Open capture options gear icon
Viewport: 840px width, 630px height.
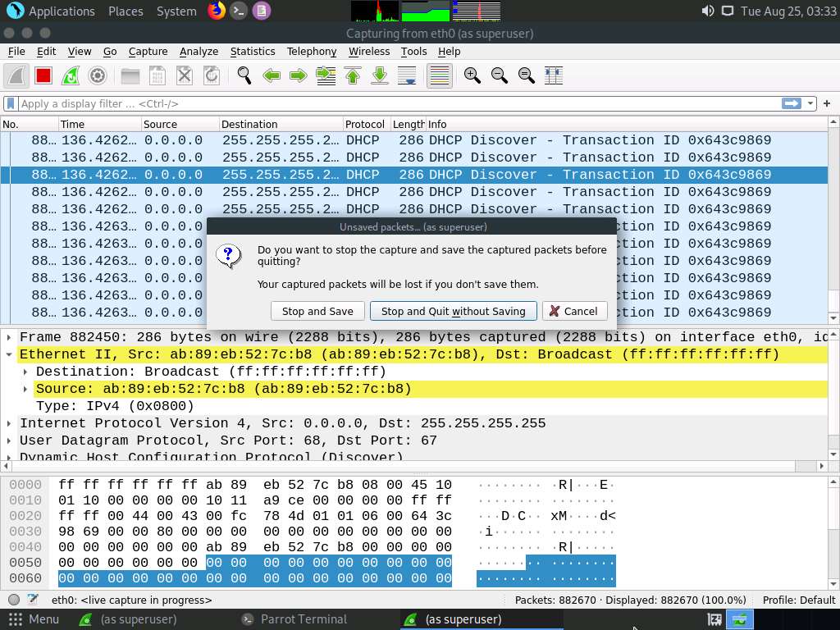pyautogui.click(x=98, y=75)
